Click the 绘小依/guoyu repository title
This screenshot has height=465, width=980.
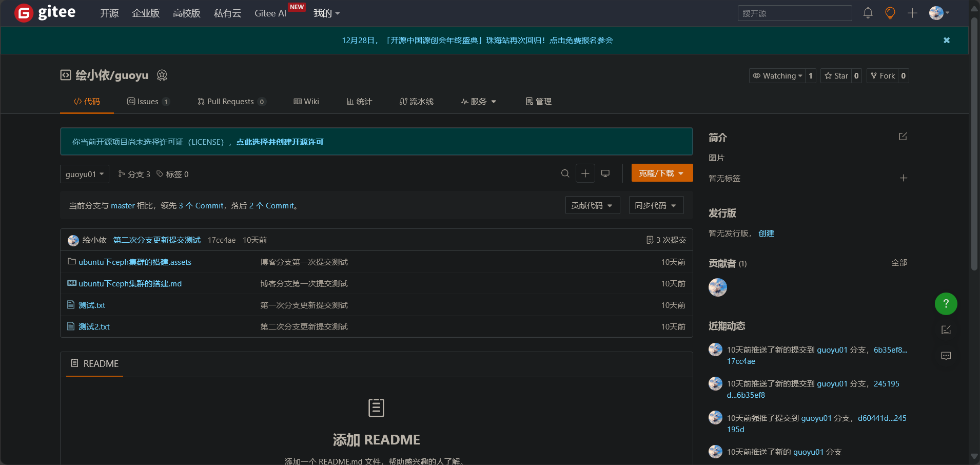tap(112, 75)
